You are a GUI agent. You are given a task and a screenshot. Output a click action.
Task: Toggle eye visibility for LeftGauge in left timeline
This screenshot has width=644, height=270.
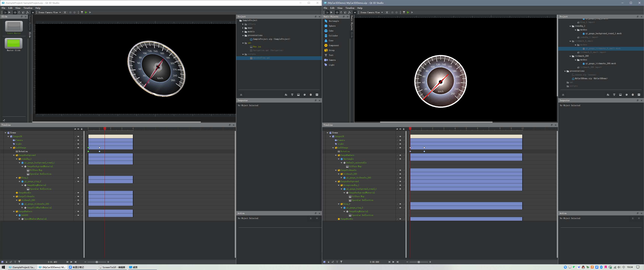click(78, 148)
